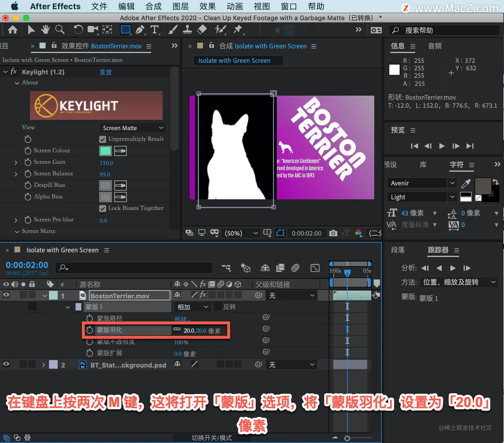Click 重置 link for Keylight

click(106, 72)
